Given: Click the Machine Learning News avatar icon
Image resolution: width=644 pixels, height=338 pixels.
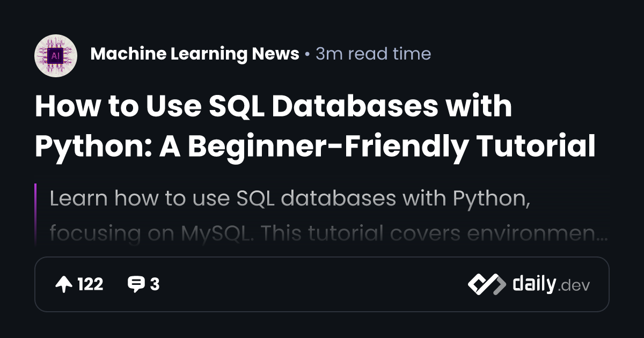Looking at the screenshot, I should 55,54.
